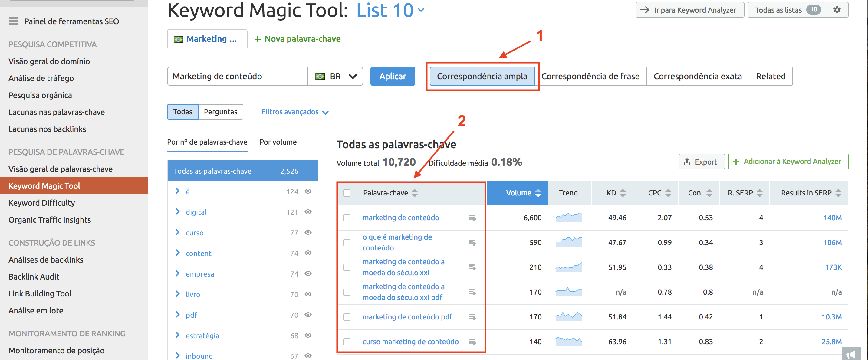Click add-to-list icon for 'marketing de conteúdo pdf' row

point(472,317)
